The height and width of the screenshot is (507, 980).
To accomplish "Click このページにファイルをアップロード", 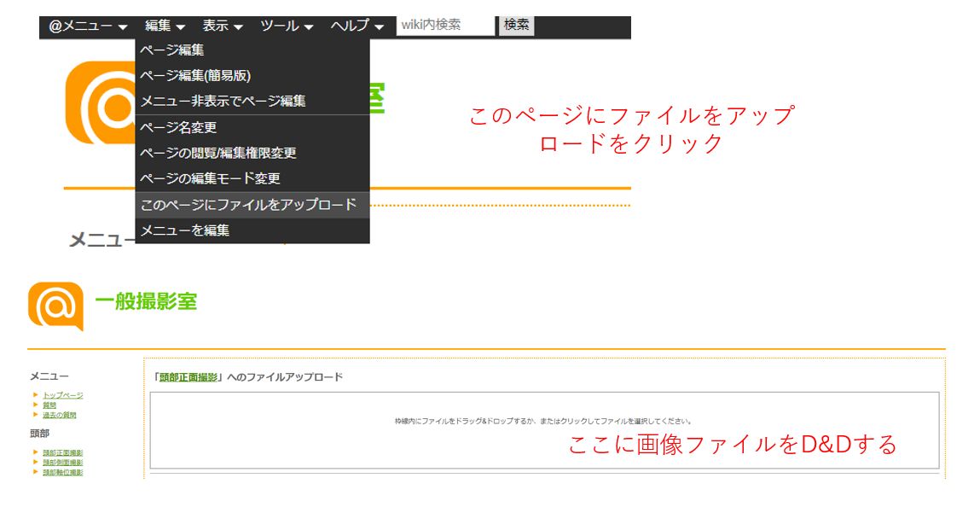I will pos(248,205).
